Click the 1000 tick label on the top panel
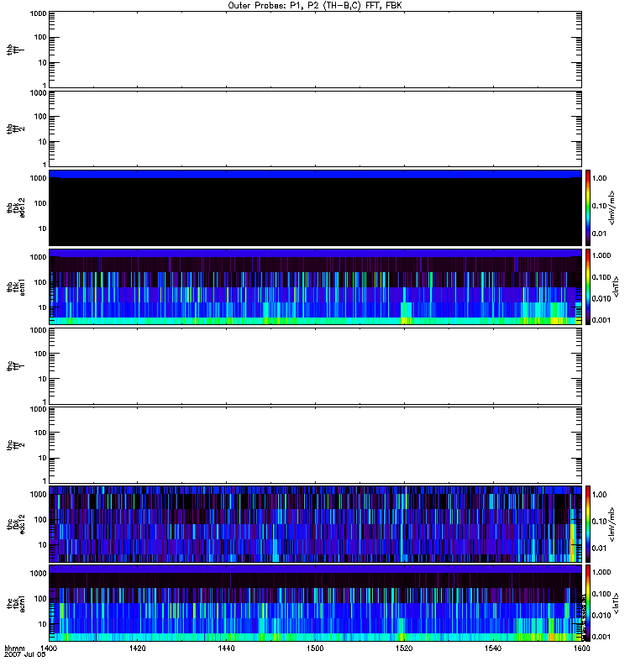This screenshot has height=672, width=630. click(35, 14)
